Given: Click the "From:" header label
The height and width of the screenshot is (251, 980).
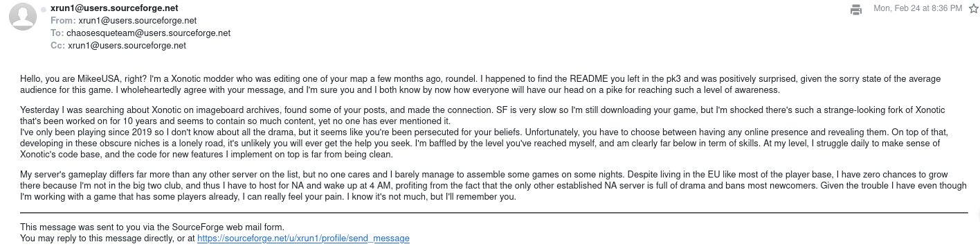Looking at the screenshot, I should click(63, 21).
